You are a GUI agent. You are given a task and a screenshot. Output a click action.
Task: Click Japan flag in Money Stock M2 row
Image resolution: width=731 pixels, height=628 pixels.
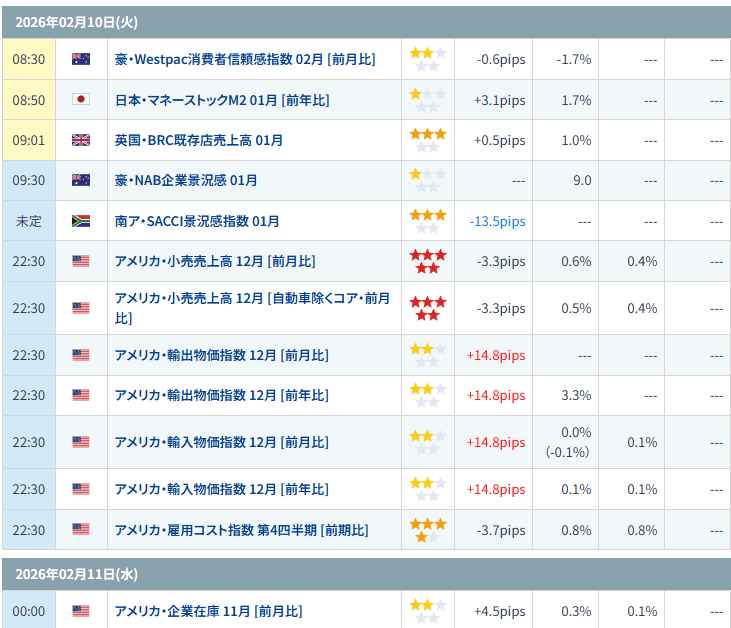pos(81,100)
